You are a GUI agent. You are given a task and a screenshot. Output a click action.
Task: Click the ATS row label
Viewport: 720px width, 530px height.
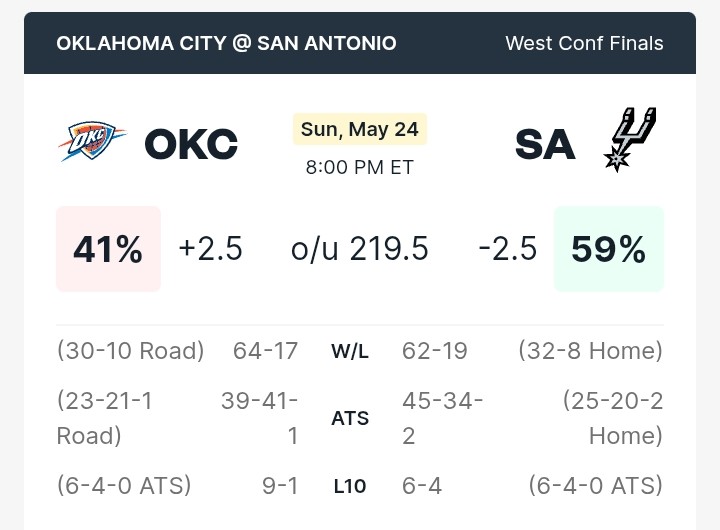pos(350,418)
